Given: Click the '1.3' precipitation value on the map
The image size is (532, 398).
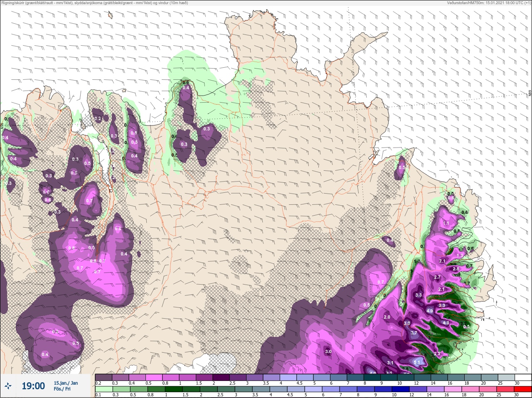Looking at the screenshot, I should (x=460, y=255).
